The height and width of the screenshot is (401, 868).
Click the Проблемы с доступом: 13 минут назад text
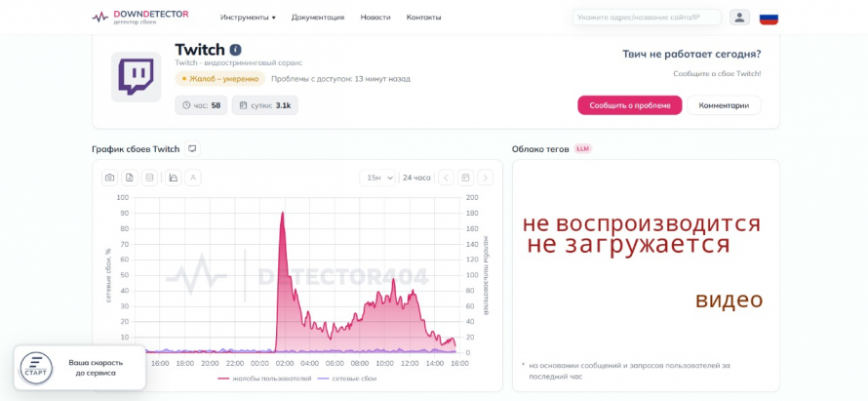point(340,79)
